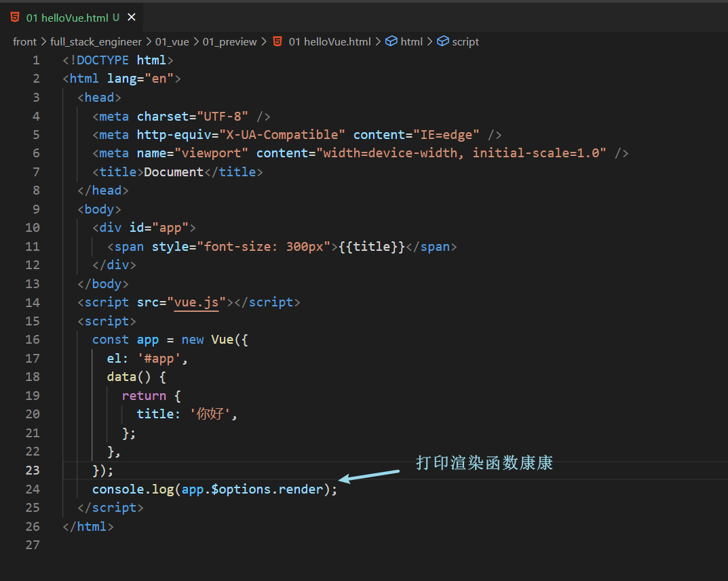Click line number 1 in the gutter
The height and width of the screenshot is (581, 728).
point(36,60)
